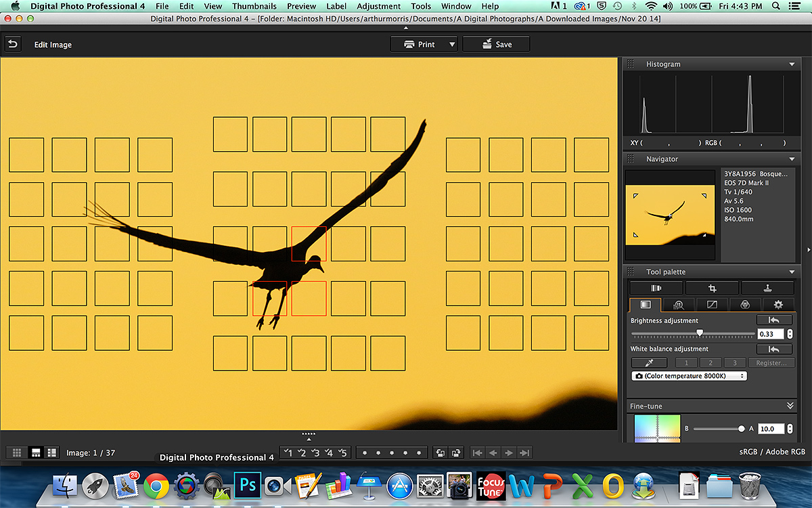The height and width of the screenshot is (508, 812).
Task: Reset the brightness adjustment with its revert button
Action: [775, 320]
